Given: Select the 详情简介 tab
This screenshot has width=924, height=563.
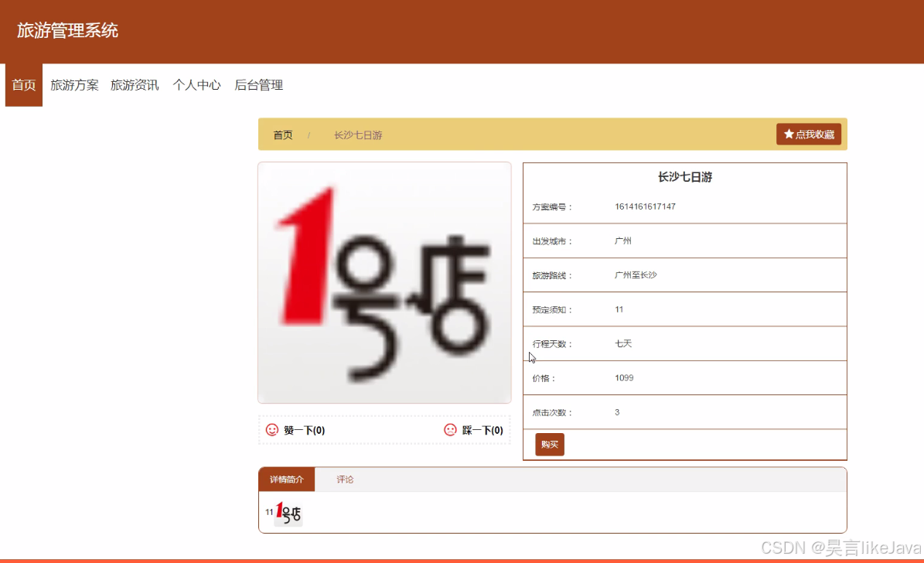Looking at the screenshot, I should coord(286,479).
